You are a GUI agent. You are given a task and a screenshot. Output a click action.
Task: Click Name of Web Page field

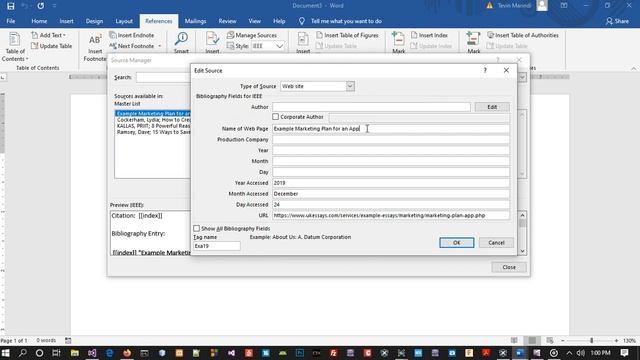391,129
